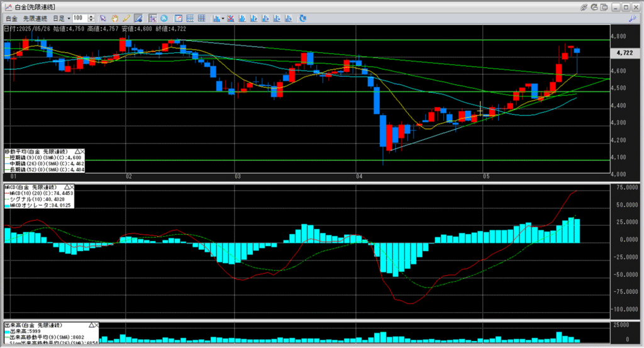Click the indicator delete icon with red X
644x348 pixels.
click(x=232, y=18)
